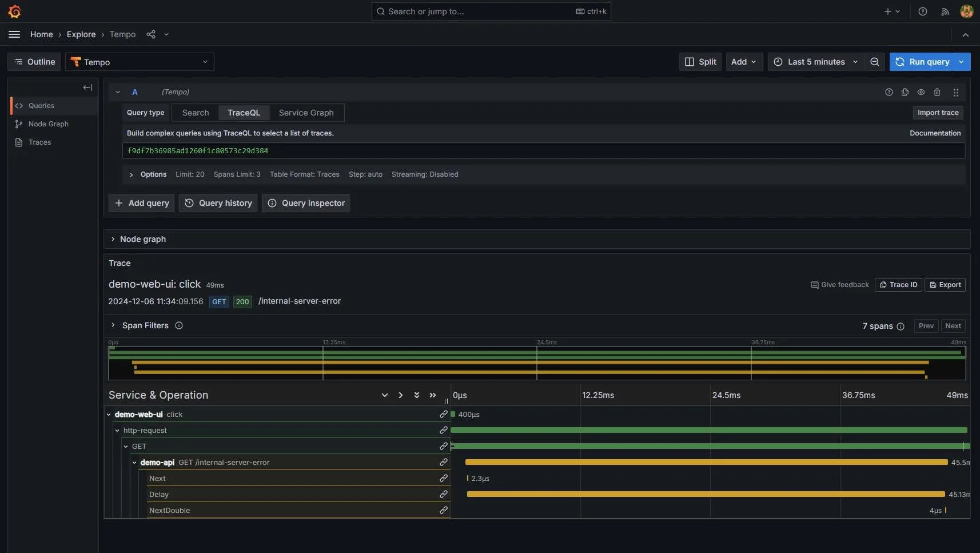Click the zoom out time range icon
Image resolution: width=980 pixels, height=553 pixels.
click(875, 62)
